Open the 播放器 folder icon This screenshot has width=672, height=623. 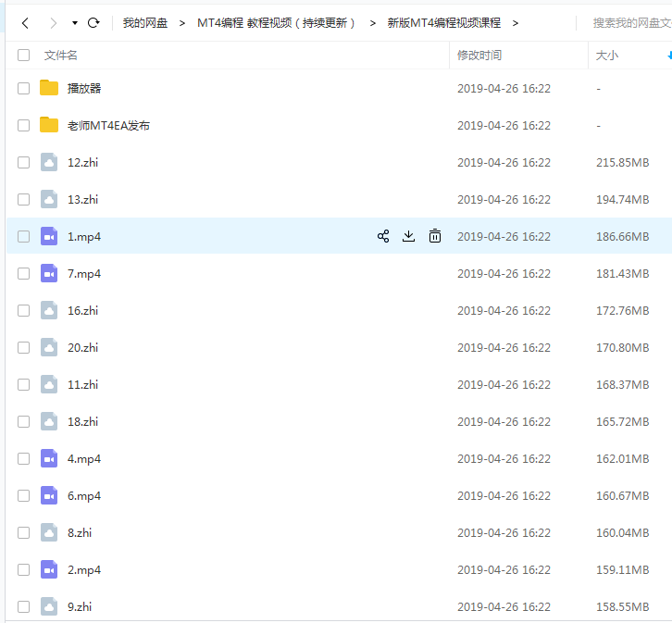click(x=49, y=88)
